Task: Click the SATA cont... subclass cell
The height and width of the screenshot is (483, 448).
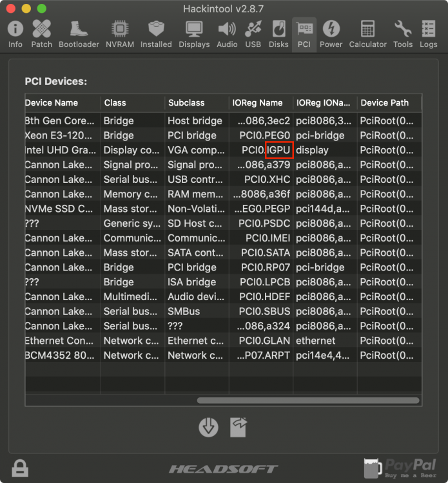Action: (x=195, y=253)
